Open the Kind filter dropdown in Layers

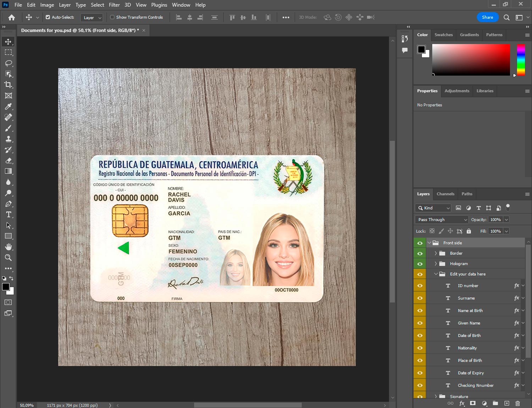point(433,208)
